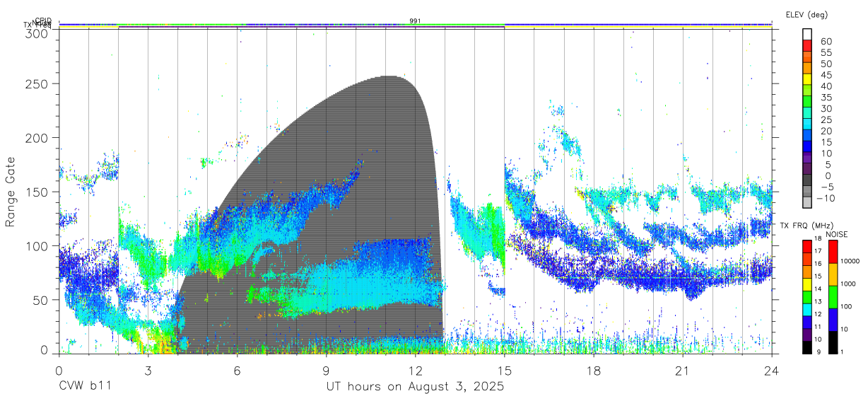Click the 200 tick on the Range Gate axis
The height and width of the screenshot is (401, 868).
click(37, 137)
